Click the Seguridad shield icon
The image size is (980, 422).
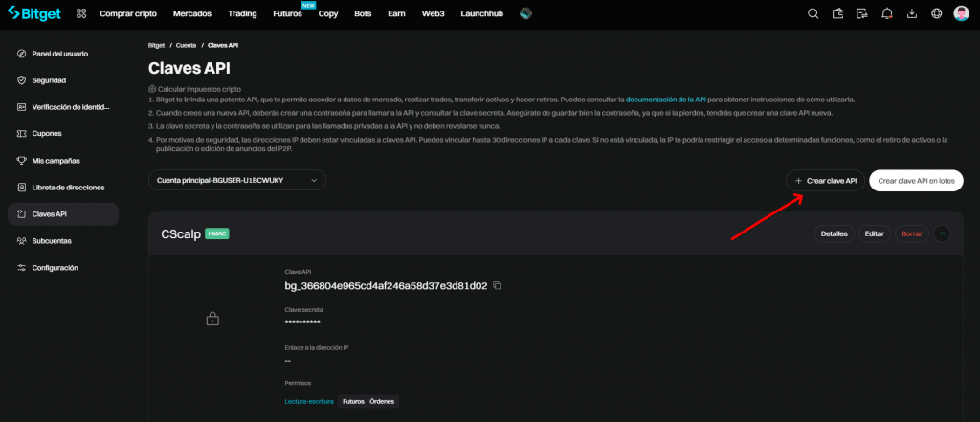21,80
